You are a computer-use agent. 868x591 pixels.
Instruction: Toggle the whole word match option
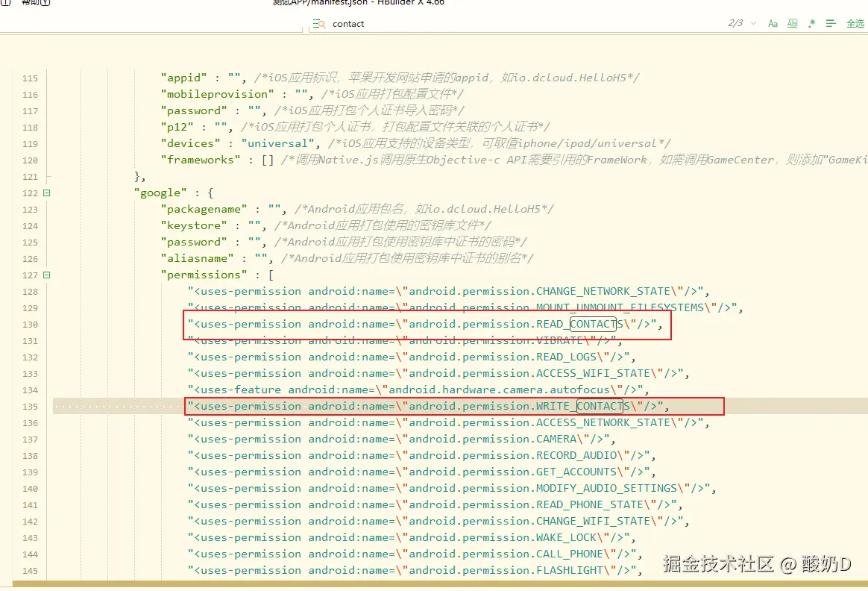click(792, 23)
